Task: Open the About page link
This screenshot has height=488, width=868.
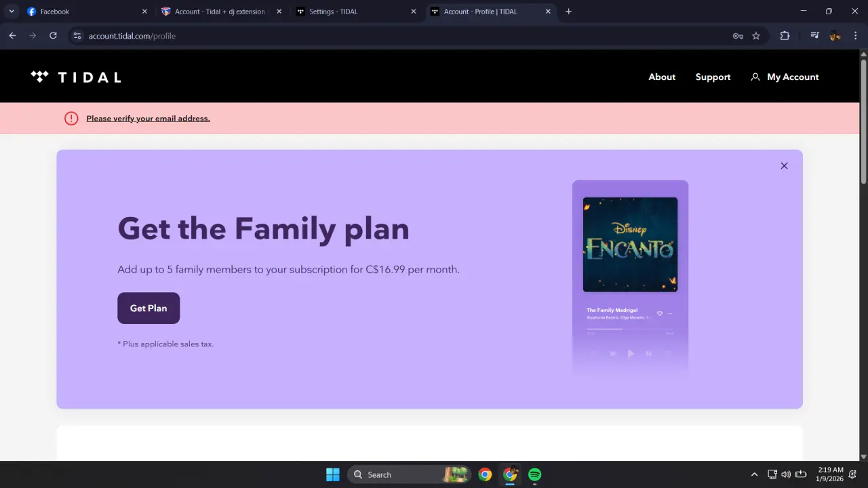Action: coord(662,77)
